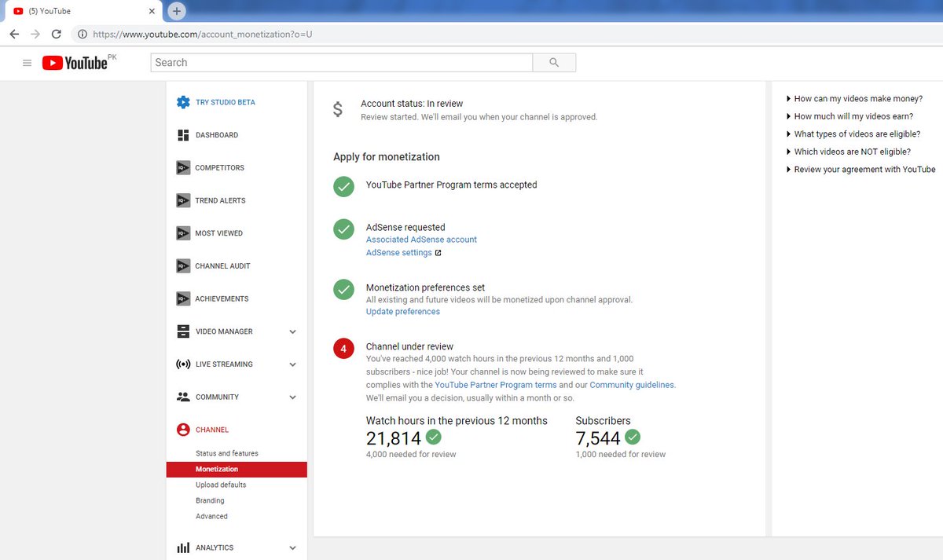Click the green check next to AdSense requested
This screenshot has height=560, width=943.
[x=343, y=229]
